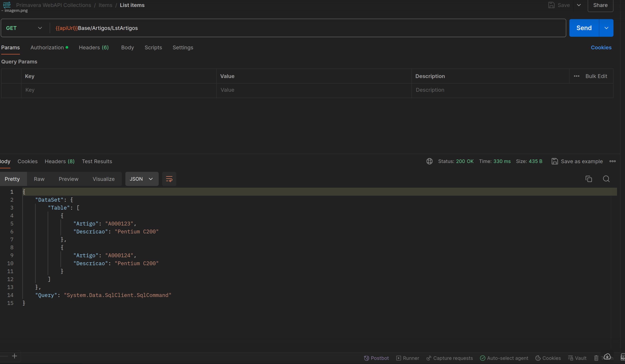Viewport: 625px width, 364px height.
Task: Click the word wrap icon in response toolbar
Action: tap(169, 179)
